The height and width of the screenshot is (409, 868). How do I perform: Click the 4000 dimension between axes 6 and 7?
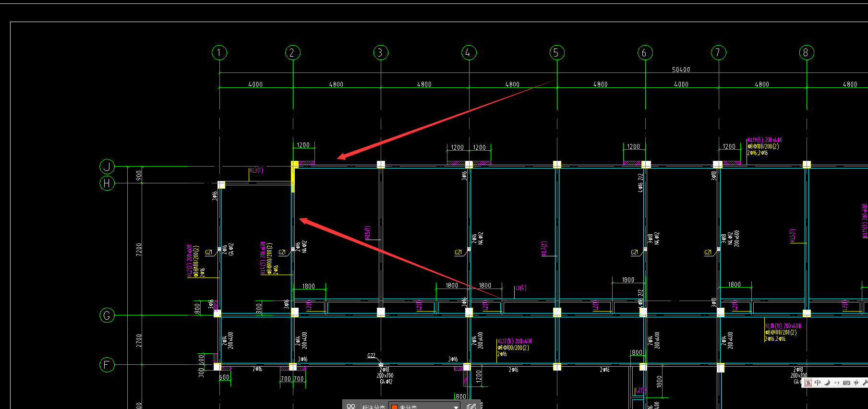click(681, 84)
